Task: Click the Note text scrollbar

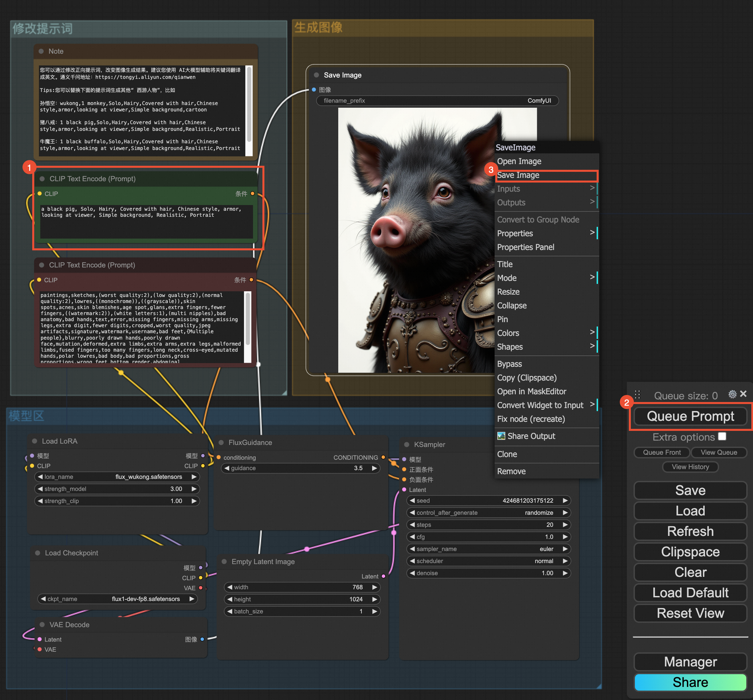Action: click(x=249, y=104)
